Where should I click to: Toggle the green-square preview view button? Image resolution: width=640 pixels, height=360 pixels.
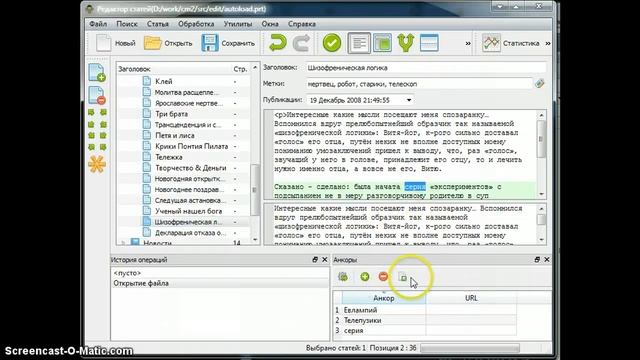tap(382, 43)
